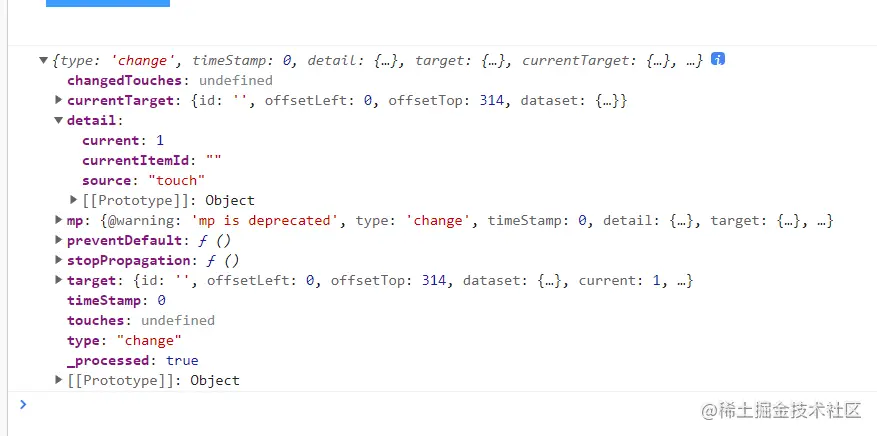This screenshot has width=877, height=436.
Task: Expand the target property
Action: 59,280
